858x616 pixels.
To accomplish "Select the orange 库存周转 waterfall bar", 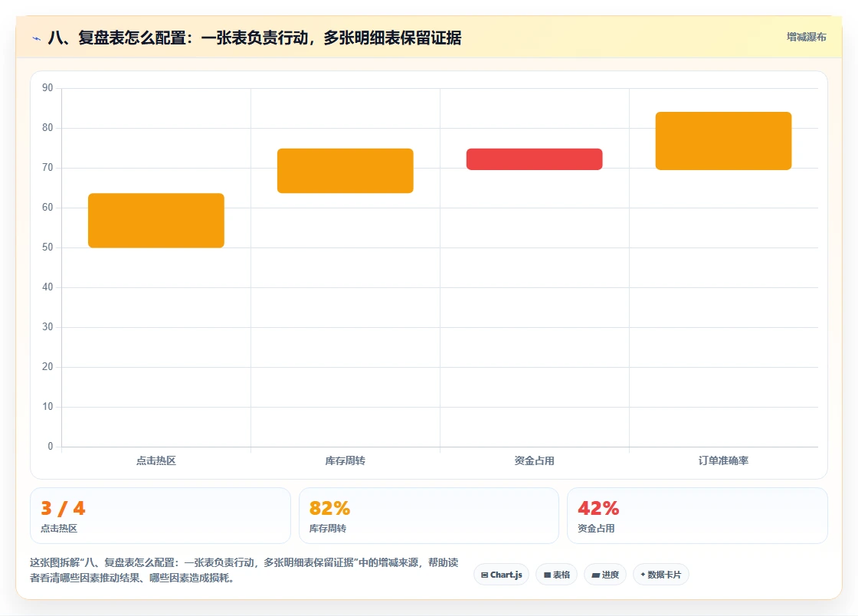I will [x=345, y=171].
